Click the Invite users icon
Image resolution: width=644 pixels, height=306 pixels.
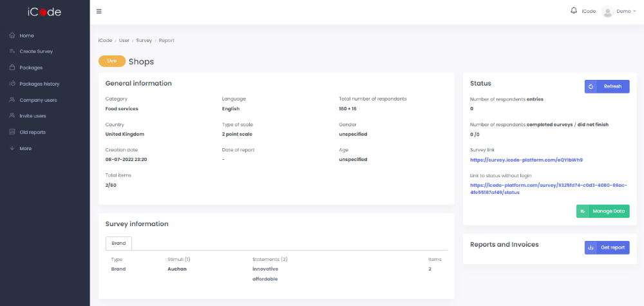click(x=12, y=116)
